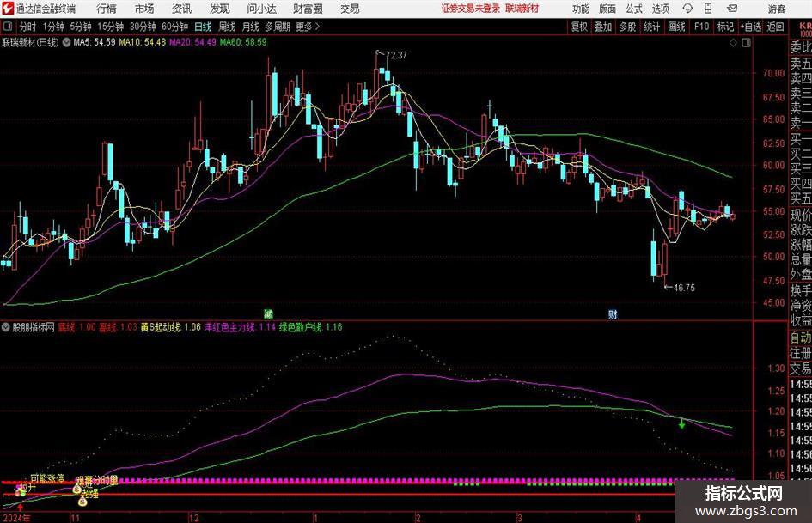Click the blue 财 marker on the chart
812x523 pixels.
613,313
